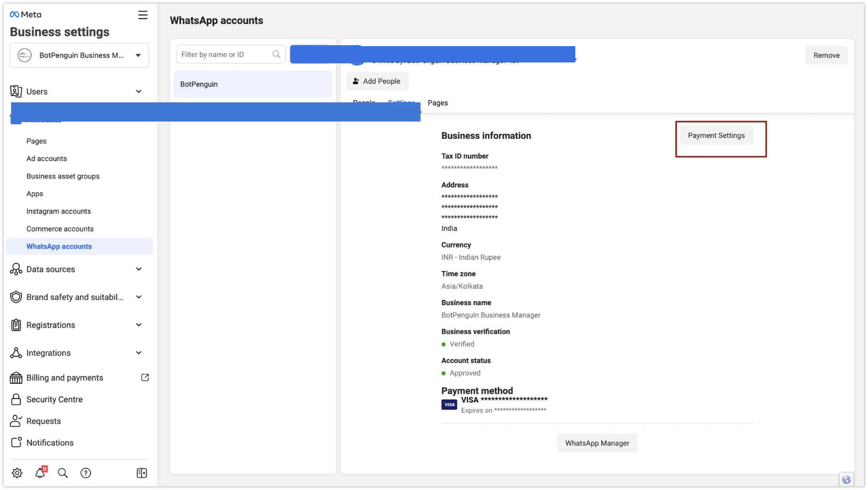Expand the Users section chevron
Image resolution: width=868 pixels, height=490 pixels.
(139, 91)
